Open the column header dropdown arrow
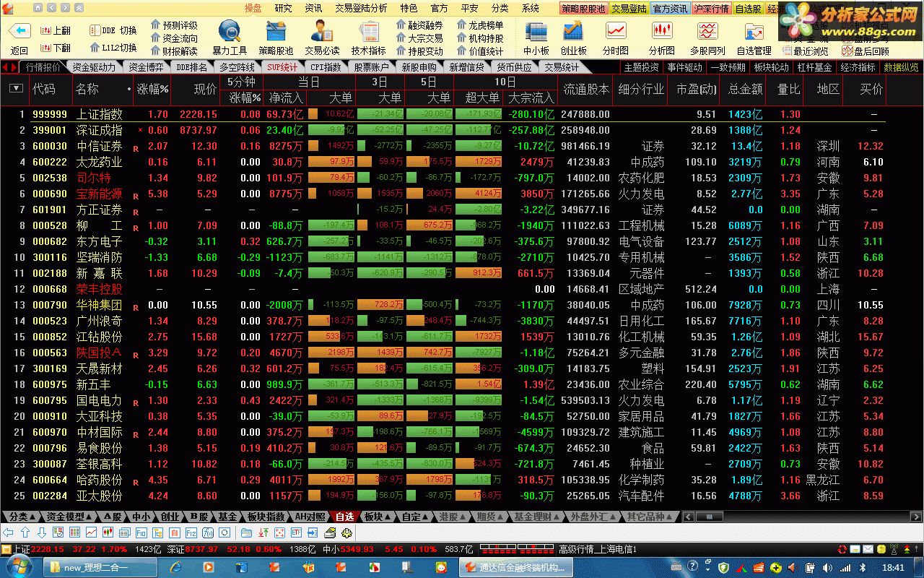Viewport: 924px width, 578px height. (x=16, y=89)
